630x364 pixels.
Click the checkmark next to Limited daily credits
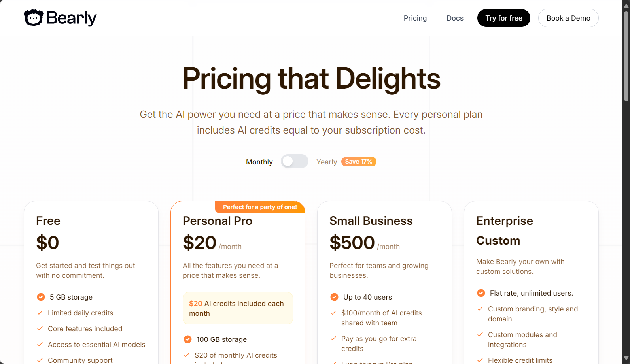click(x=40, y=313)
